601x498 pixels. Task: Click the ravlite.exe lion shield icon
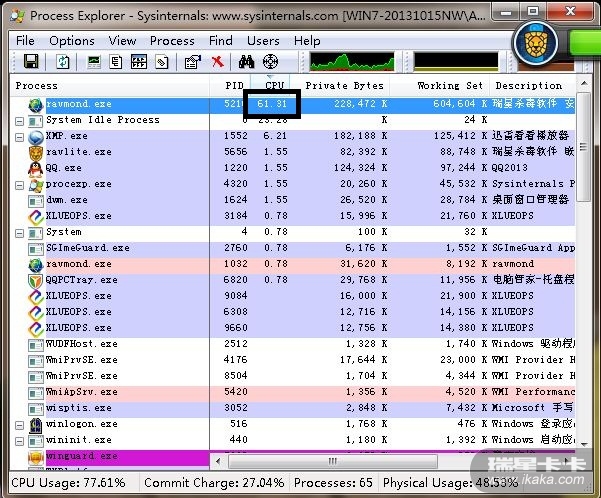click(36, 153)
